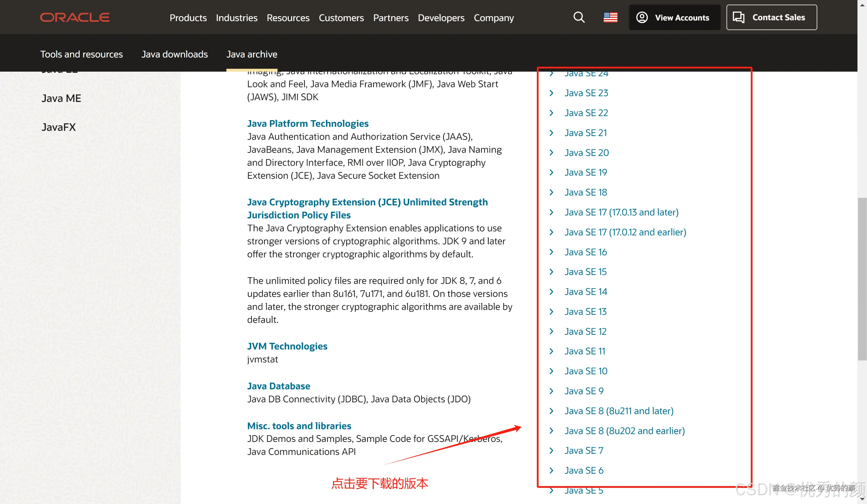
Task: Open Java SE 8 (8u202 and earlier)
Action: 624,431
